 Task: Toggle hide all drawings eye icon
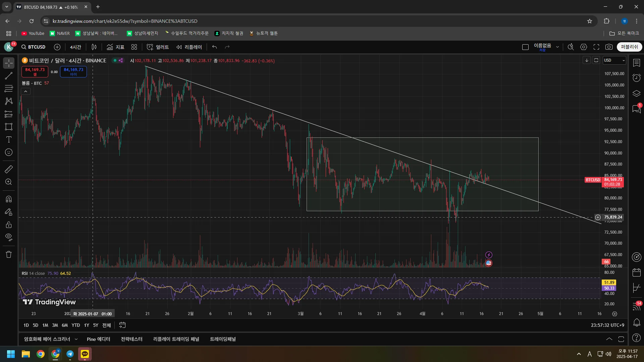pos(9,237)
